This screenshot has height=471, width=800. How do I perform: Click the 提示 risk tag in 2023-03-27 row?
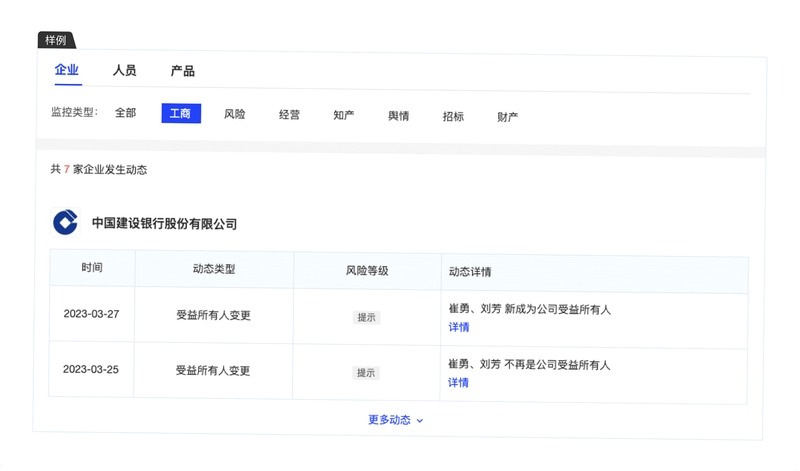click(x=366, y=317)
